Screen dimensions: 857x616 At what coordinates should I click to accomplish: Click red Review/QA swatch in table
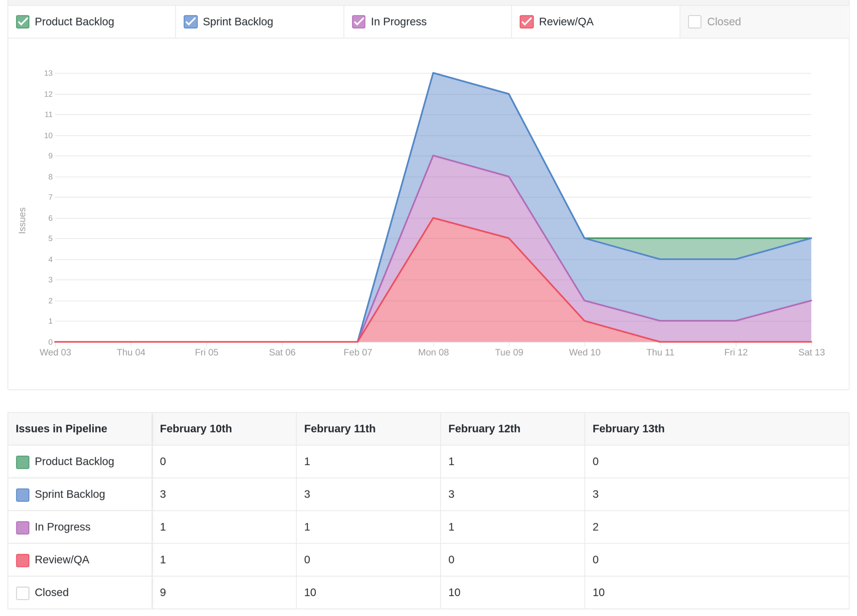23,561
